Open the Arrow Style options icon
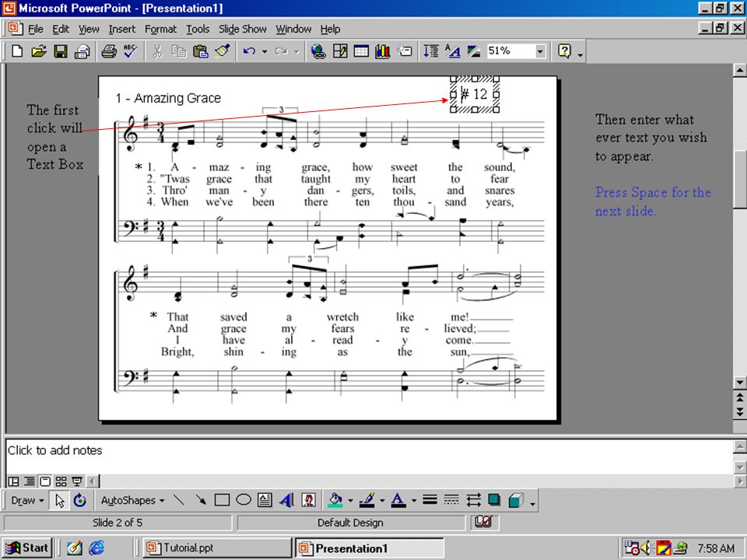 tap(473, 500)
